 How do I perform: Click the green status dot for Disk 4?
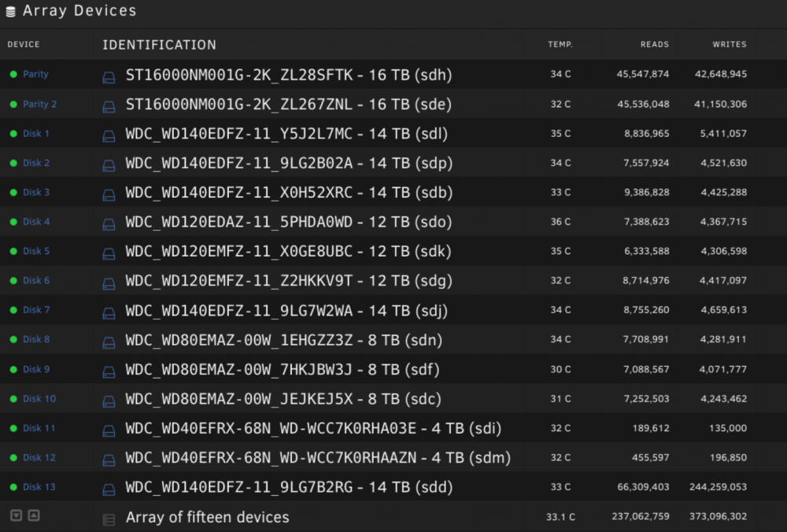(x=13, y=222)
